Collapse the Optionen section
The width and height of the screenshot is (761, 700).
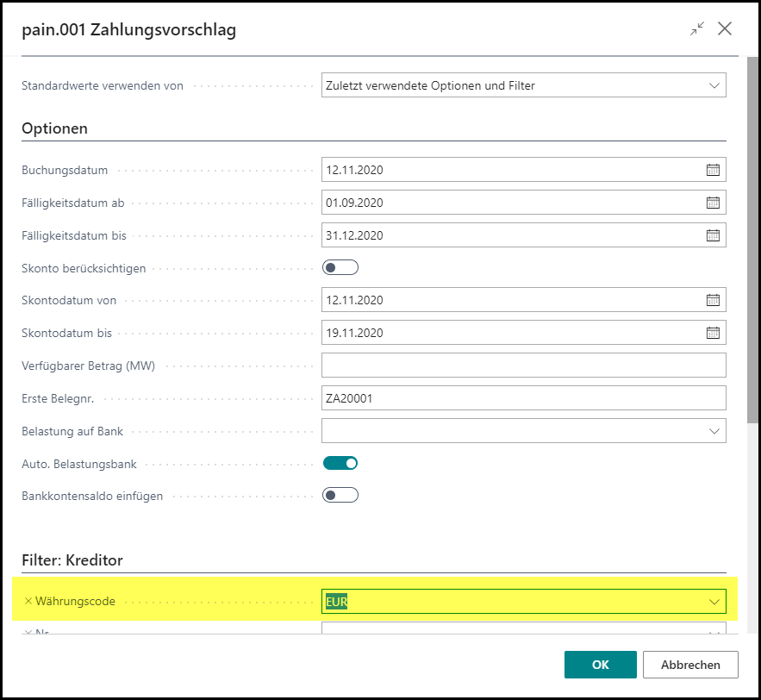pos(53,128)
